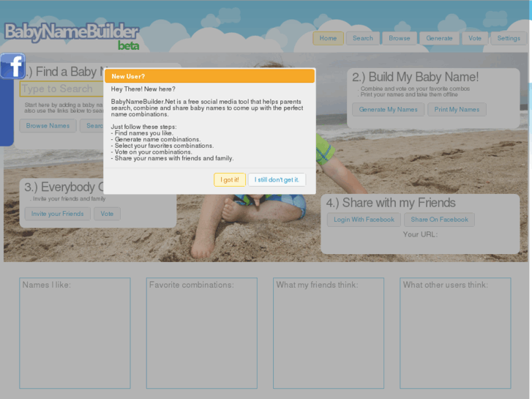The image size is (532, 399).
Task: Click the Vote button under step 3
Action: tap(107, 214)
